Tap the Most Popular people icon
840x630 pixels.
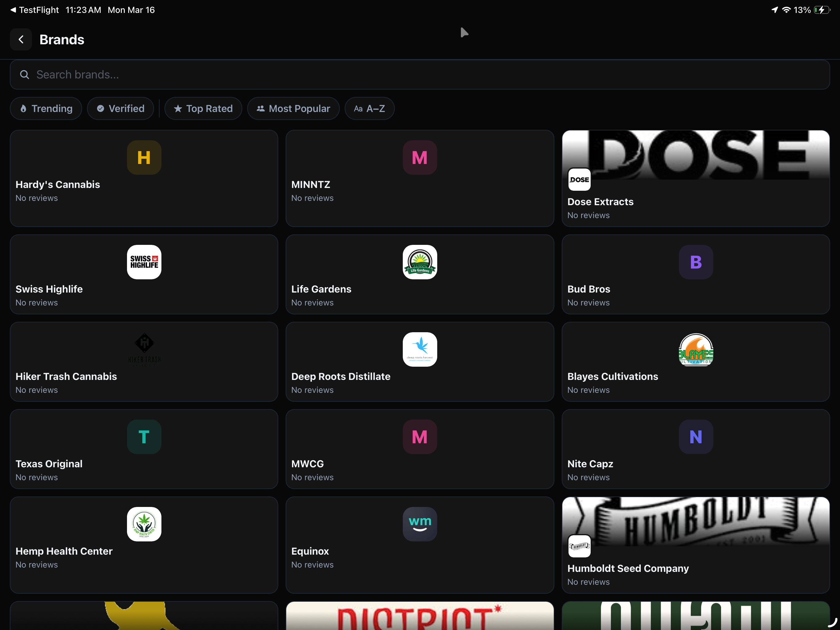click(260, 109)
